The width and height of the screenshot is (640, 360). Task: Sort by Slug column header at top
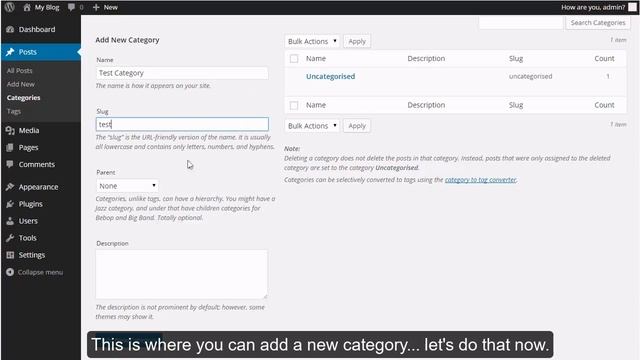(516, 58)
